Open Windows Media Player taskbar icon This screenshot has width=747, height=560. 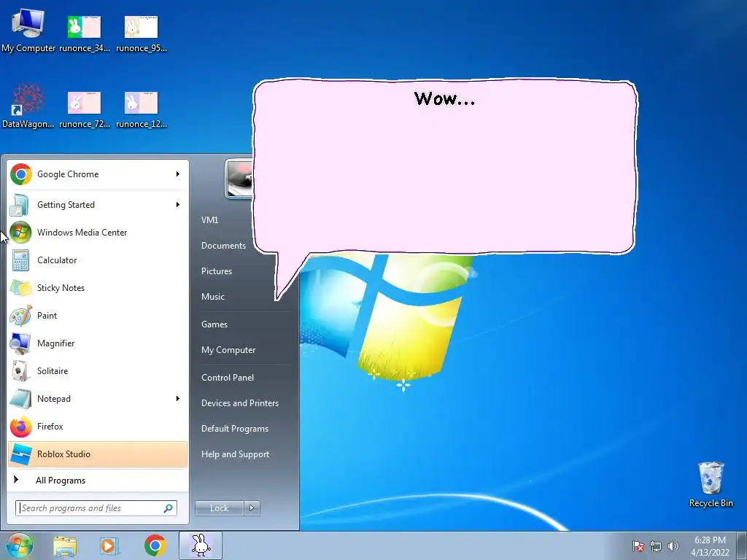[x=109, y=546]
